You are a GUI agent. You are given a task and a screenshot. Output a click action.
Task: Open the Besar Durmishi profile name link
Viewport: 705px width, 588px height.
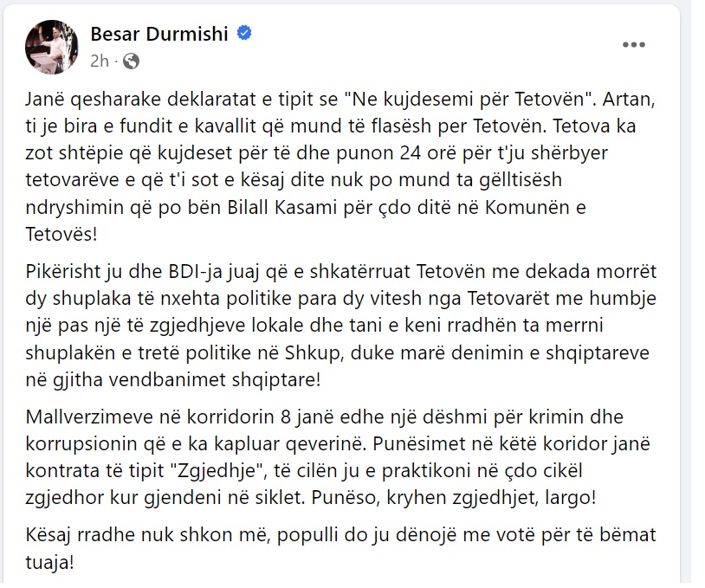[x=159, y=34]
